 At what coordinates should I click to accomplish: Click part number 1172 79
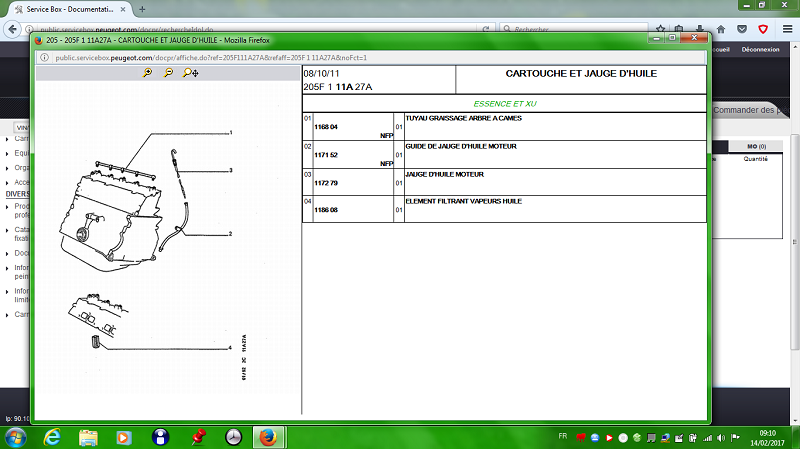tap(326, 183)
